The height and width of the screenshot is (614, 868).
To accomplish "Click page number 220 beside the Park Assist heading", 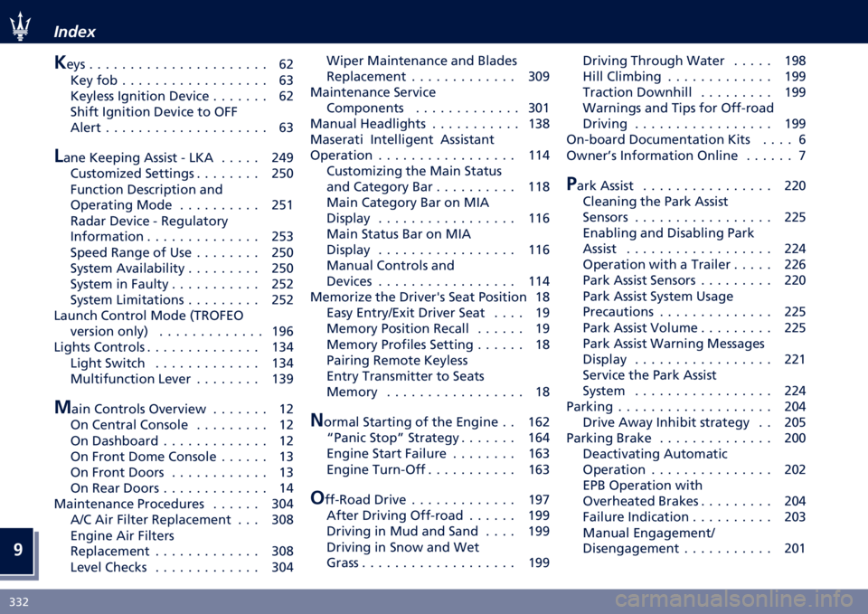I will pos(795,186).
